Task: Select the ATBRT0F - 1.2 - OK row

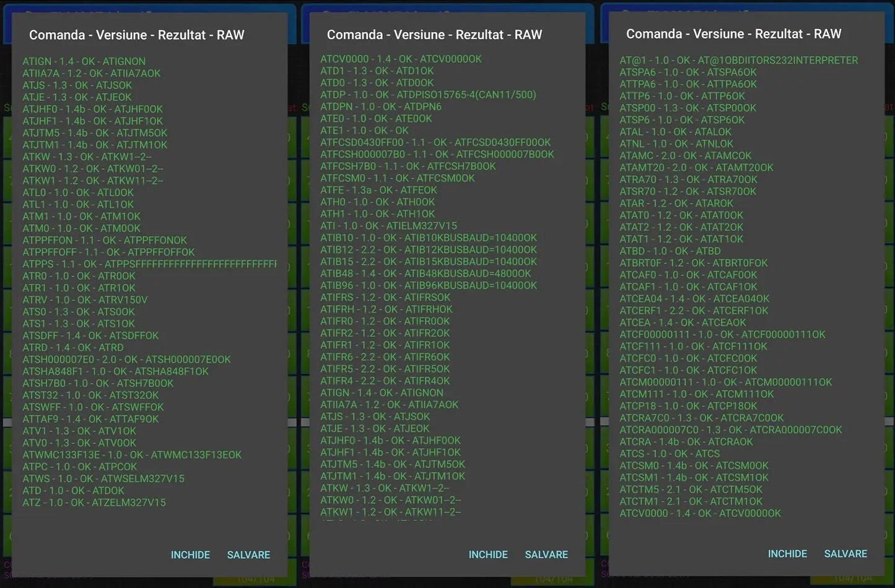Action: pos(694,263)
